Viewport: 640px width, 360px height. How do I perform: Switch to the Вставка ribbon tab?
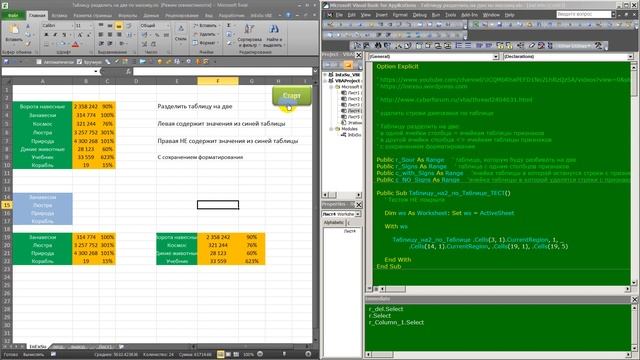(x=59, y=16)
